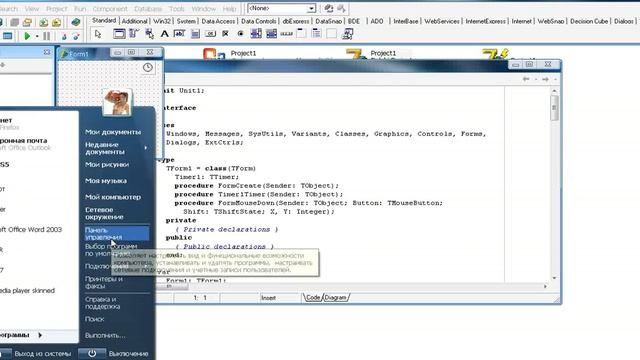The height and width of the screenshot is (360, 640).
Task: Select the Label component (letter A)
Action: (164, 34)
